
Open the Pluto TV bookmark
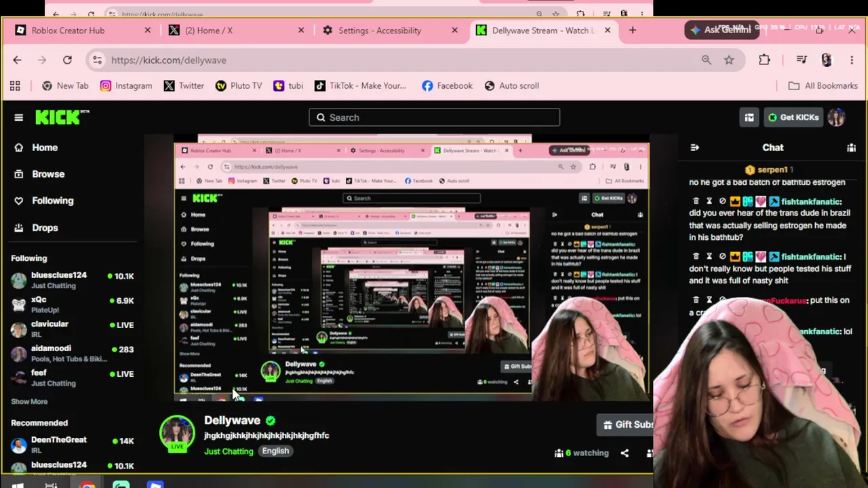(x=239, y=86)
